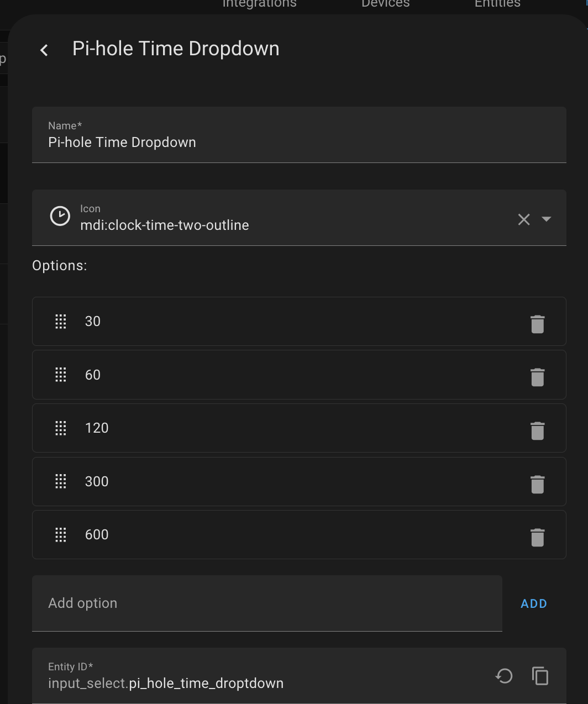
Task: Select the option text 120
Action: [97, 428]
